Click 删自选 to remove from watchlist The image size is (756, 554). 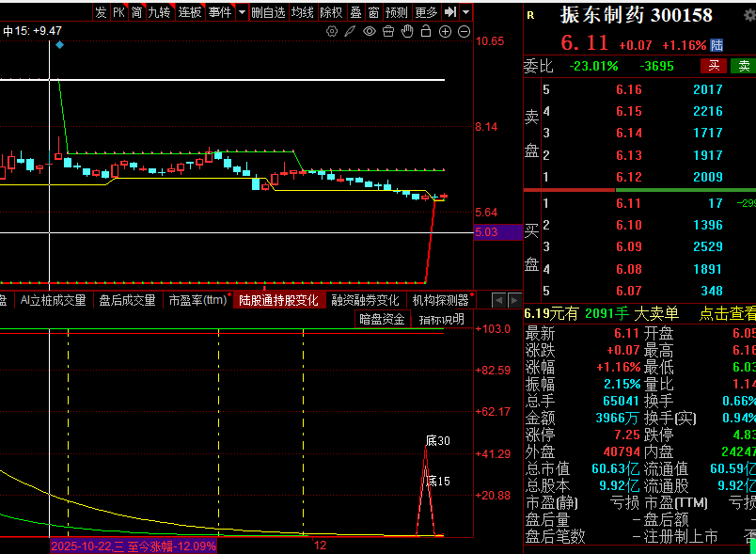click(268, 12)
